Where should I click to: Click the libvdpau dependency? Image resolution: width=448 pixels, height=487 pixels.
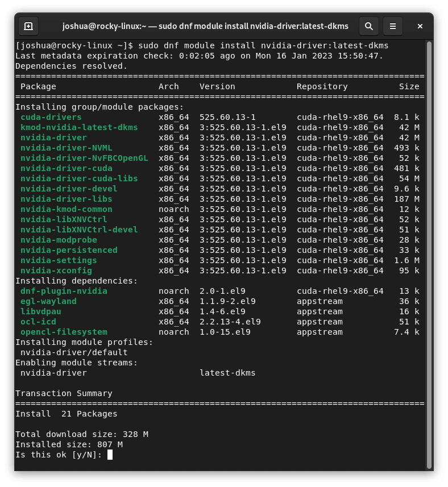coord(41,311)
